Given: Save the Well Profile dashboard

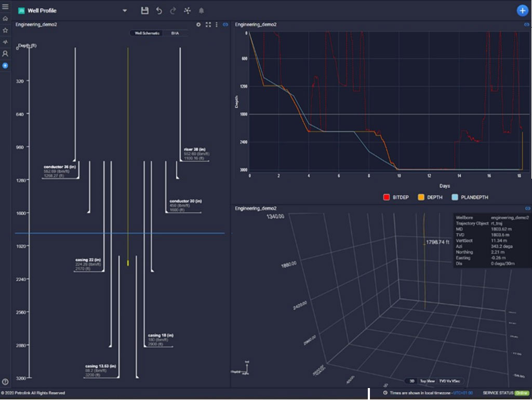Looking at the screenshot, I should coord(144,10).
